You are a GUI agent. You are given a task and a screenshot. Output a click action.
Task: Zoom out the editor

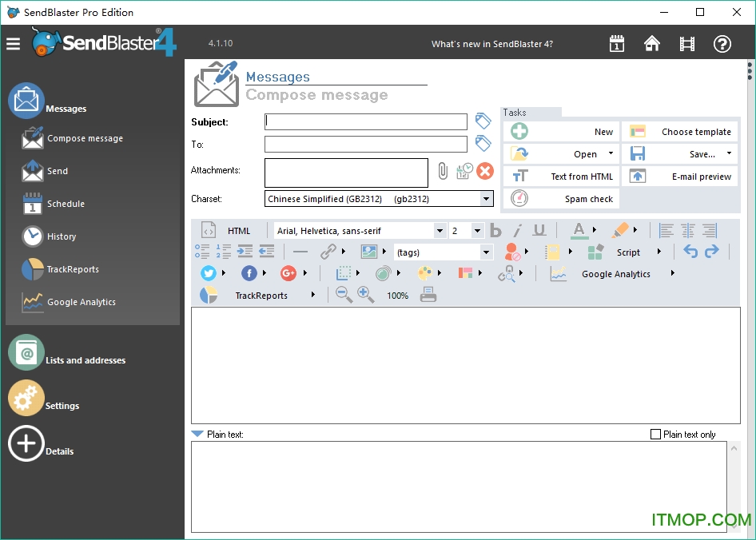pos(344,295)
